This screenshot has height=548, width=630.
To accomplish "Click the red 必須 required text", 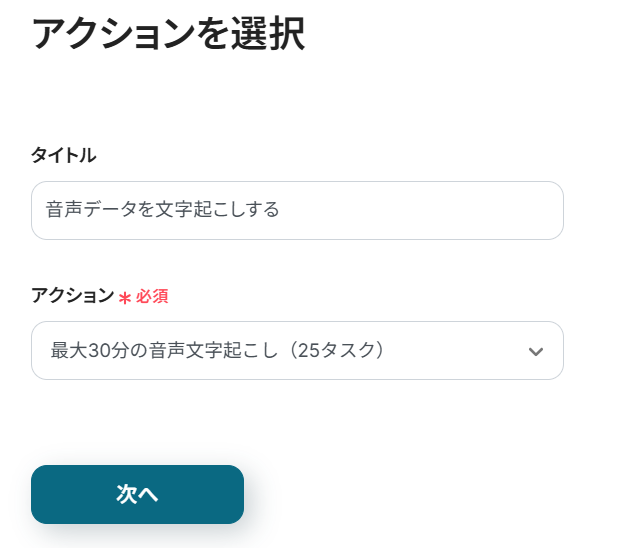I will pyautogui.click(x=152, y=297).
